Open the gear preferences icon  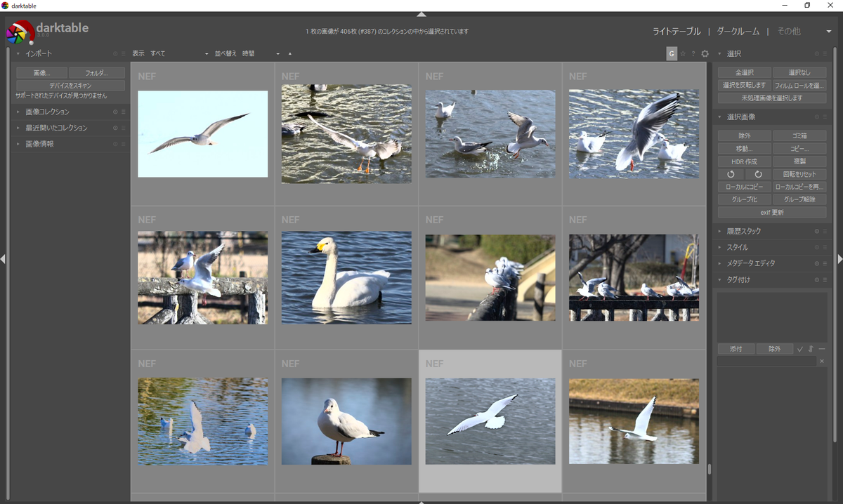point(705,53)
